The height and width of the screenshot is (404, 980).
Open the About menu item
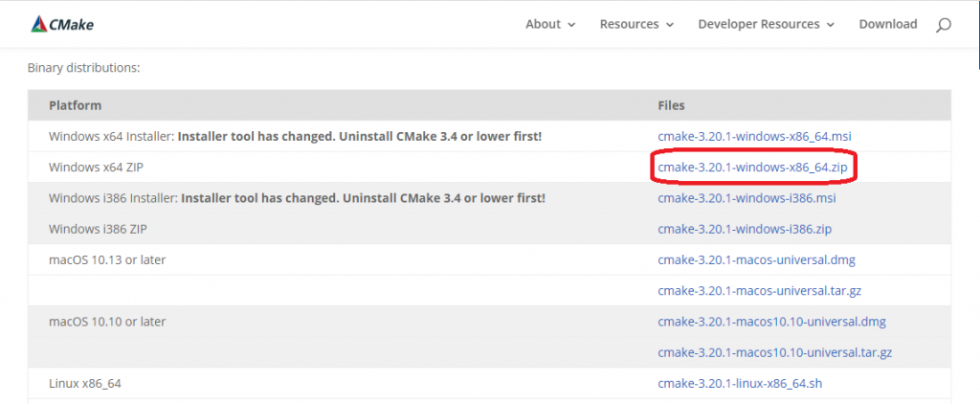click(x=544, y=24)
